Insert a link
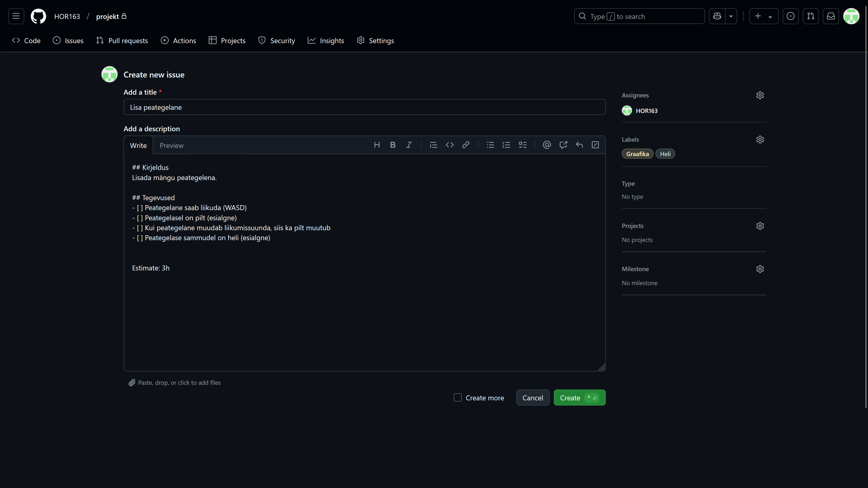Image resolution: width=868 pixels, height=488 pixels. (x=466, y=145)
